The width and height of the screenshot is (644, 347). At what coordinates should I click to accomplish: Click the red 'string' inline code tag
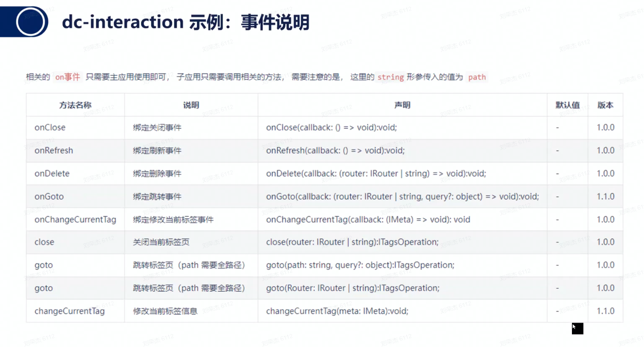[390, 77]
